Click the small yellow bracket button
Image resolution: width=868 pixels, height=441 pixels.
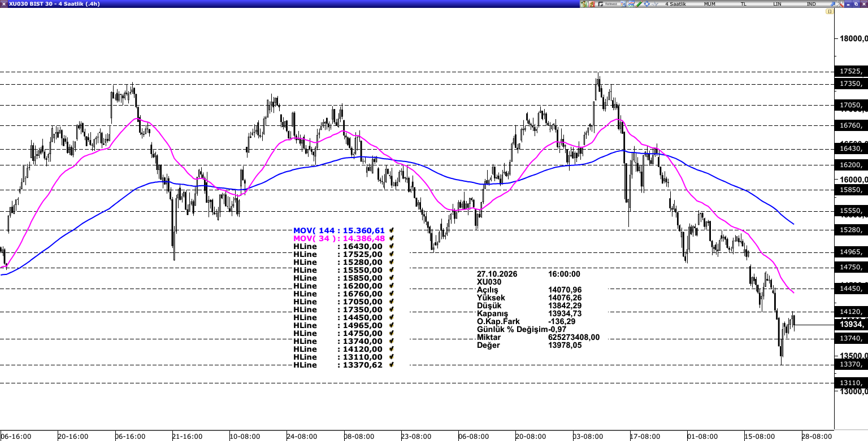[830, 11]
